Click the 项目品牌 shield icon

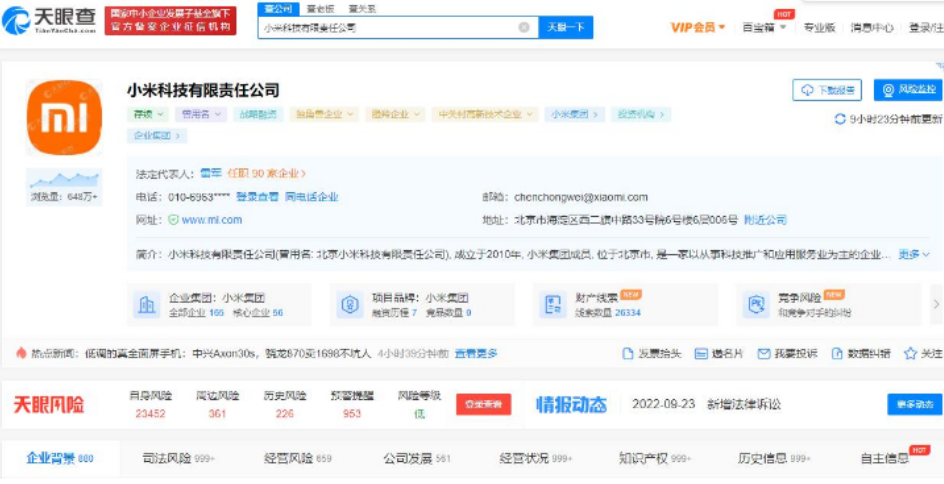pyautogui.click(x=350, y=305)
